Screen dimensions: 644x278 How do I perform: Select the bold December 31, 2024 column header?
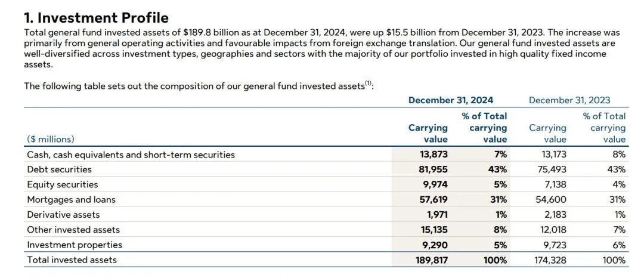(450, 100)
